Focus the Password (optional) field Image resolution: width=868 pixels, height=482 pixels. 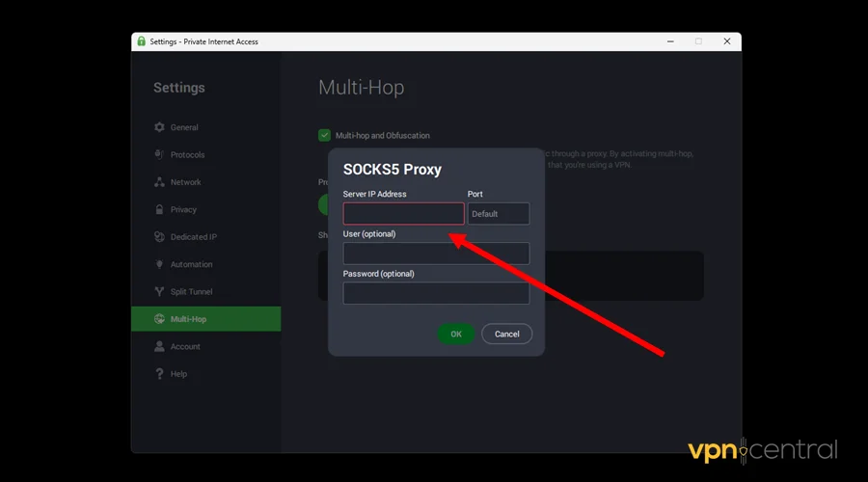click(x=436, y=293)
